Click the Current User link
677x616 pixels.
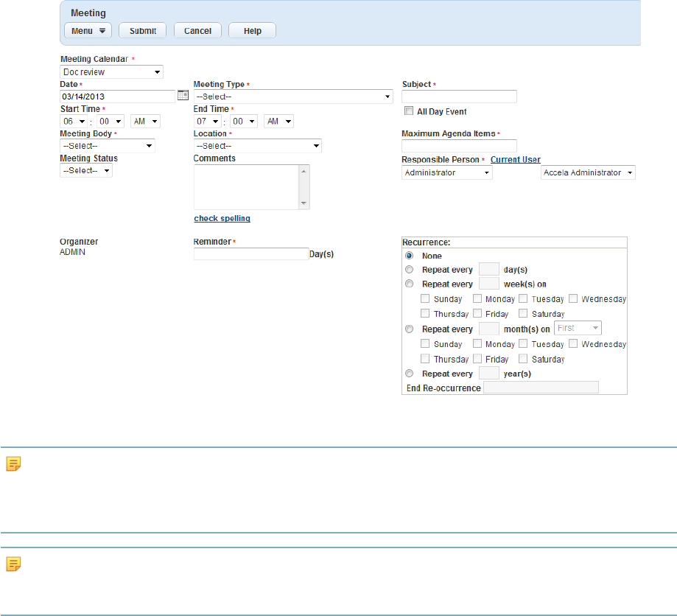coord(516,159)
